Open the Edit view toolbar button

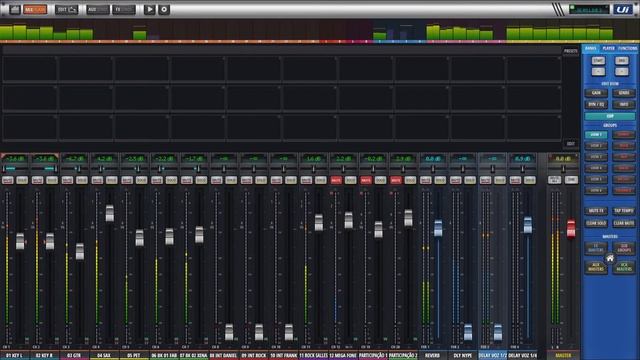pos(67,9)
